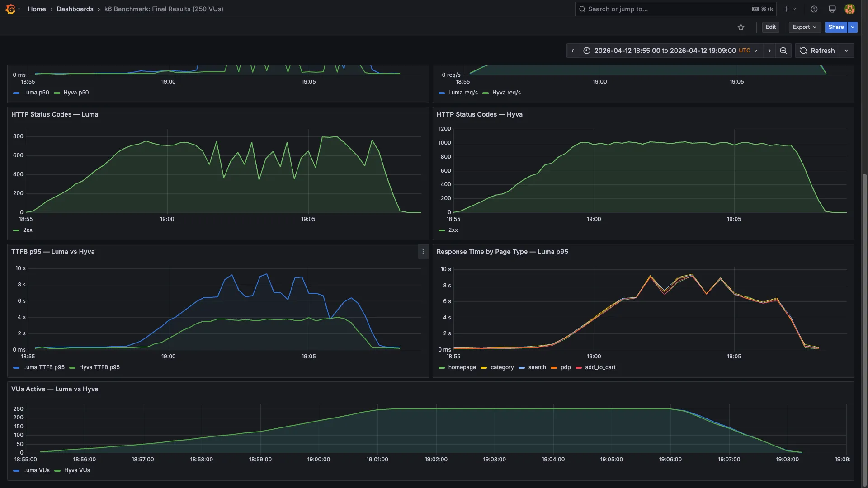Open the Help question mark icon
This screenshot has width=868, height=488.
814,9
